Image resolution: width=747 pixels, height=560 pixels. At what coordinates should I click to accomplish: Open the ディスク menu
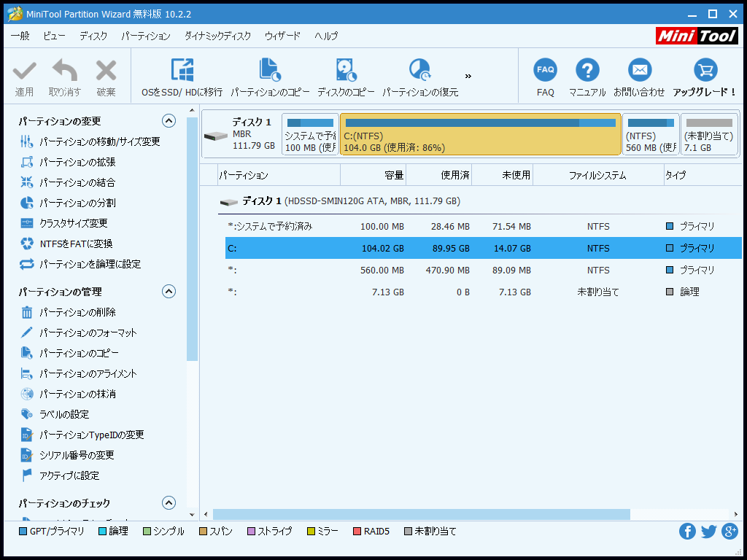[x=93, y=36]
